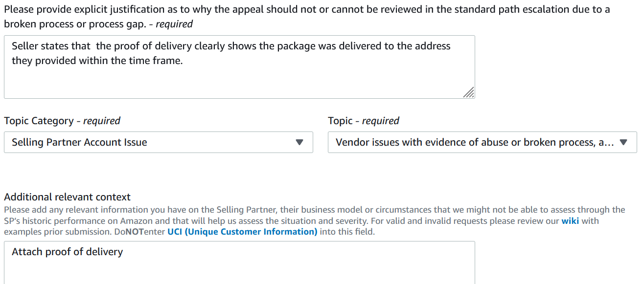
Task: Focus the Additional relevant context field
Action: 239,262
